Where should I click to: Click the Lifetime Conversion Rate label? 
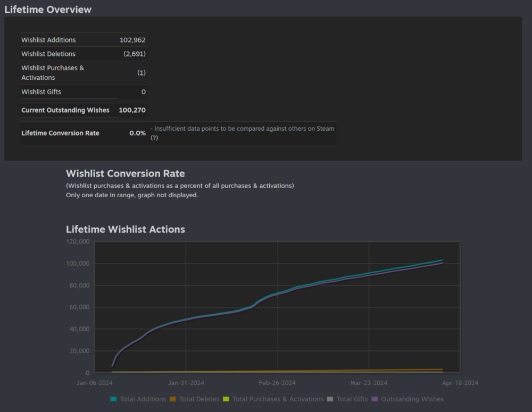pyautogui.click(x=61, y=133)
